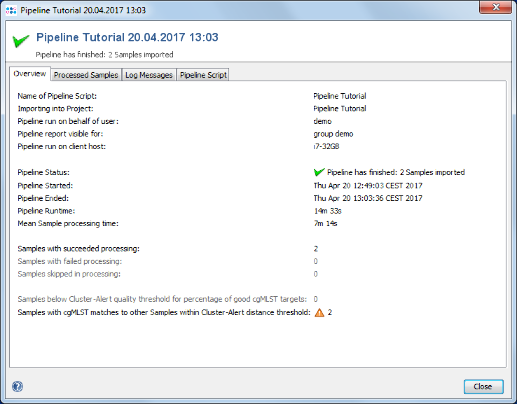The height and width of the screenshot is (404, 517).
Task: Click the failed processing count '0'
Action: point(316,261)
